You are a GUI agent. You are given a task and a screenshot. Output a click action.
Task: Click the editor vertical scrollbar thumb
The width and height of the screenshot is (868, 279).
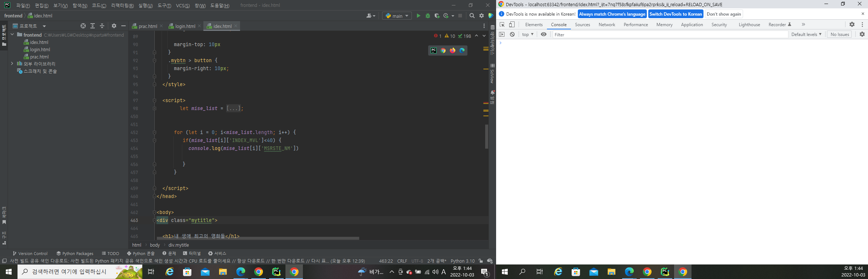(486, 137)
